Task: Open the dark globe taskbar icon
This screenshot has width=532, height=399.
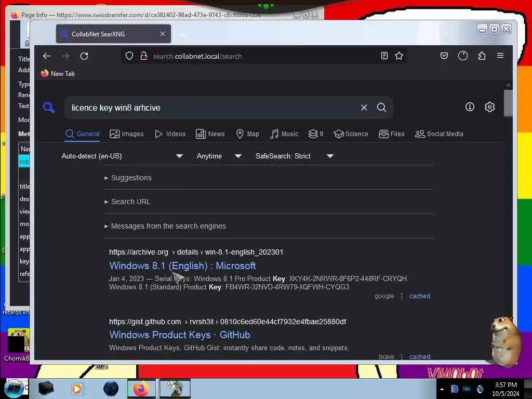Action: pos(111,389)
